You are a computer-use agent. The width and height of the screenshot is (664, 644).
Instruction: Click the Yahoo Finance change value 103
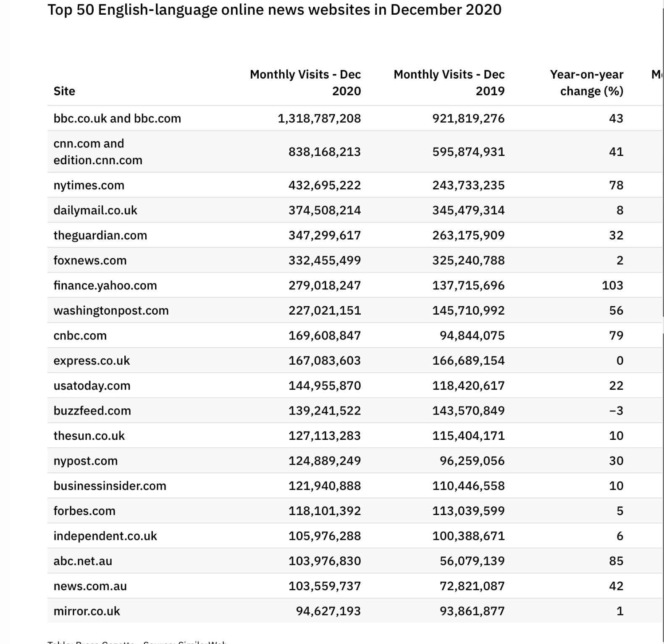[x=613, y=286]
